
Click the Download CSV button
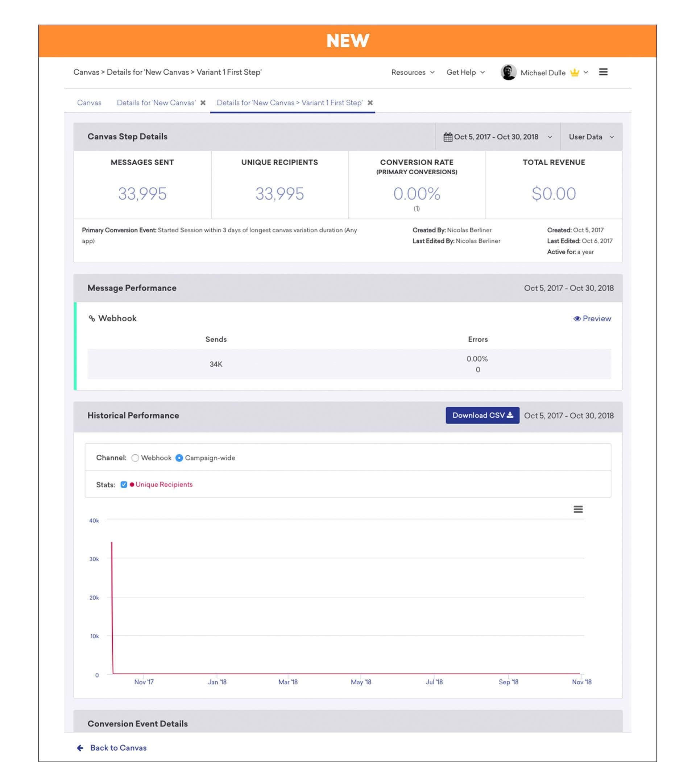click(x=482, y=416)
